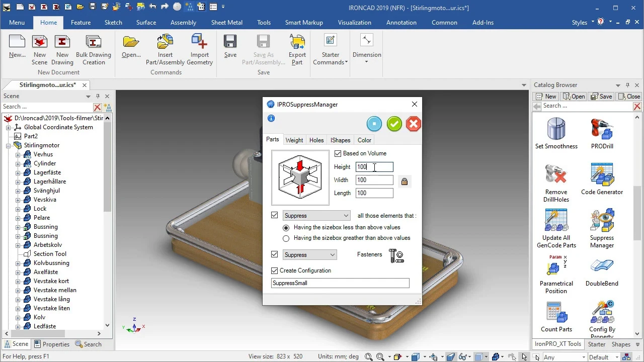Select the Parametrical Position tool
This screenshot has width=644, height=362.
pyautogui.click(x=556, y=275)
